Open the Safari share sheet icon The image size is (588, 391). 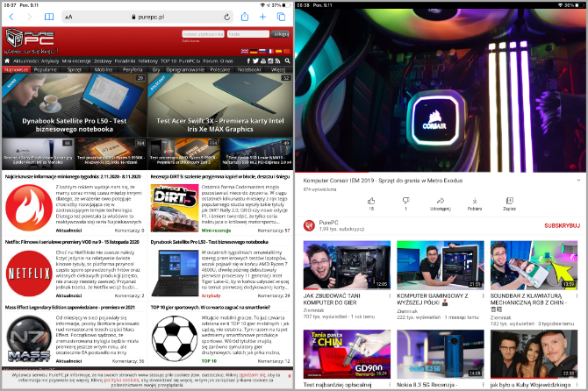tap(245, 17)
